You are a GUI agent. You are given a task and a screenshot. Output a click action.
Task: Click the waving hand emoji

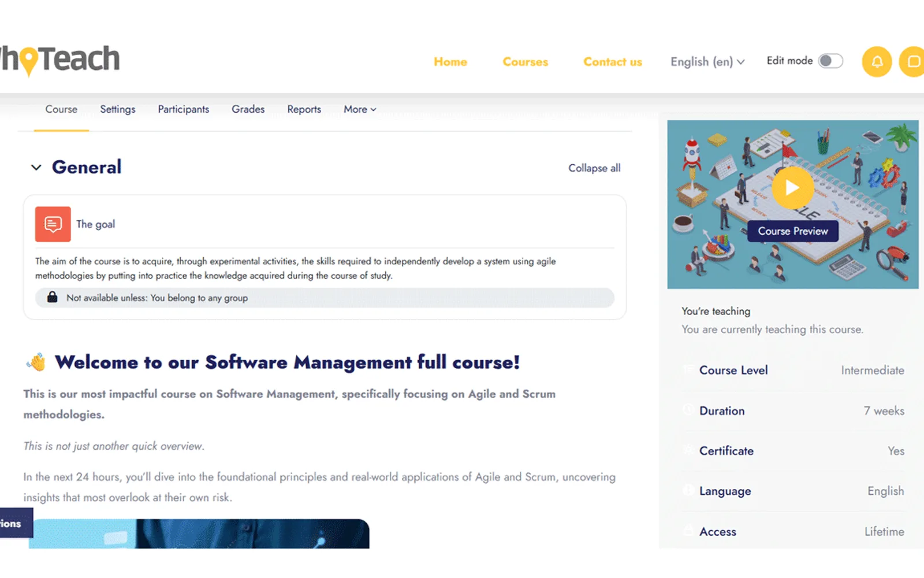(36, 362)
